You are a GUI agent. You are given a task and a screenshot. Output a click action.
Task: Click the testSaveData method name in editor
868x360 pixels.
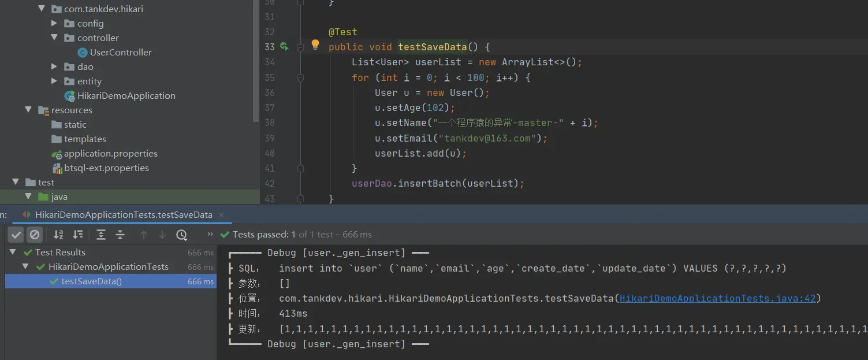pyautogui.click(x=433, y=47)
